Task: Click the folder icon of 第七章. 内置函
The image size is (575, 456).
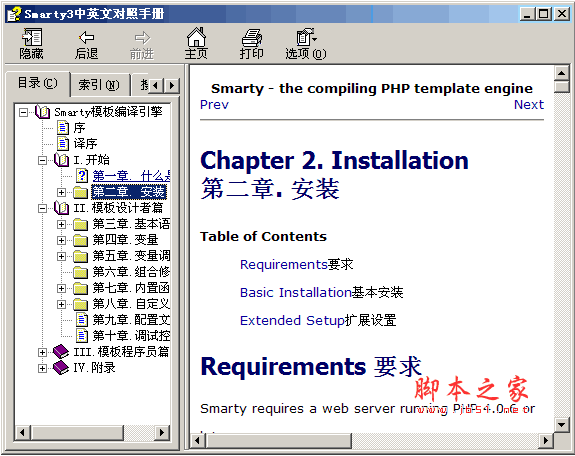Action: (80, 288)
